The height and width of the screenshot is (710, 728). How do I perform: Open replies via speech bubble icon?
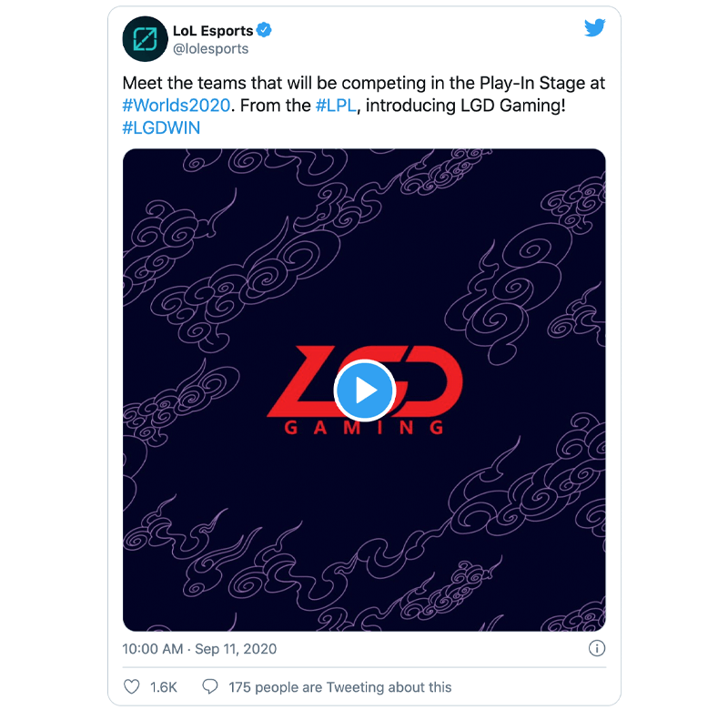[x=210, y=686]
